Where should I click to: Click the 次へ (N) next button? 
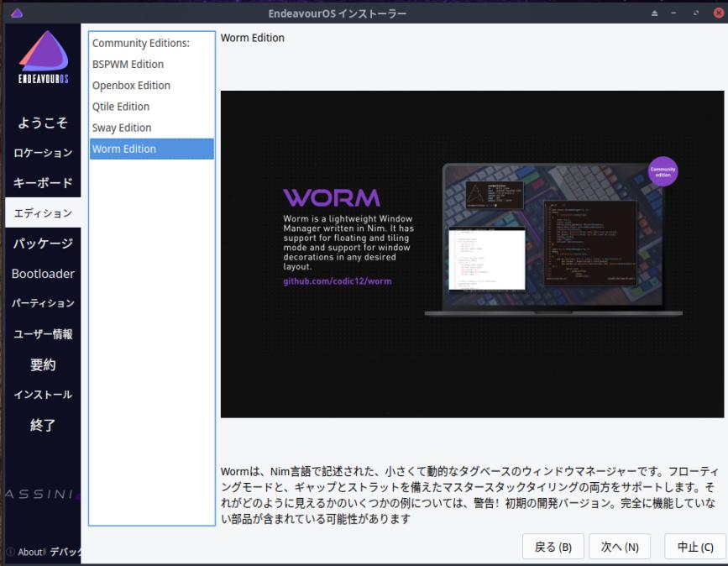point(620,547)
